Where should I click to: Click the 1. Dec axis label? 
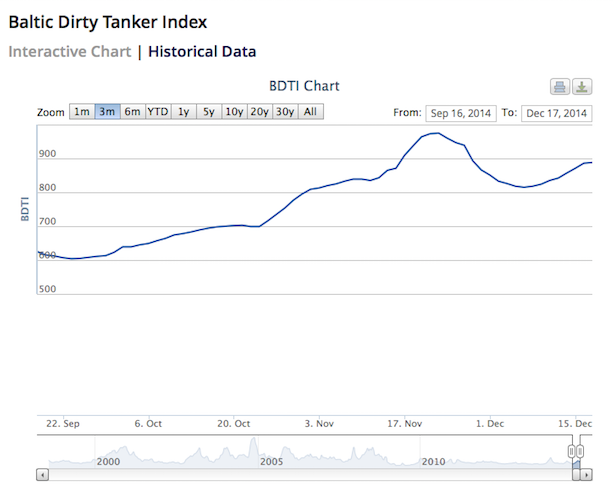pos(490,424)
